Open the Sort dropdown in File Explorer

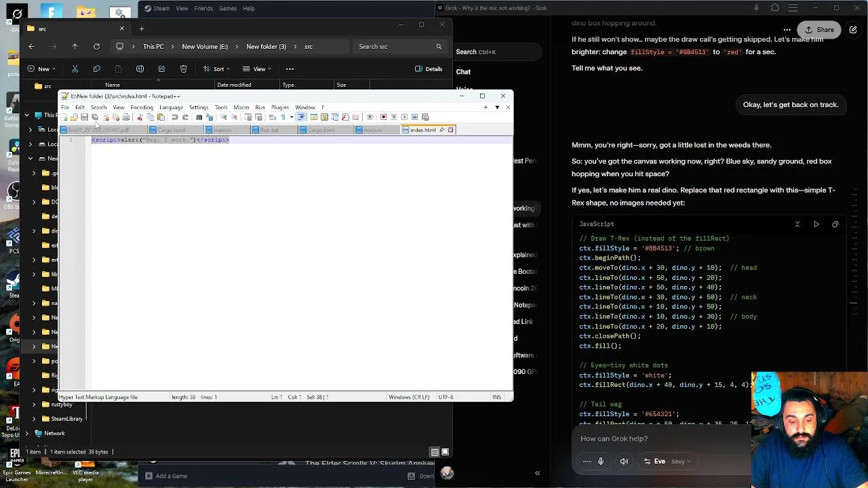click(x=216, y=68)
